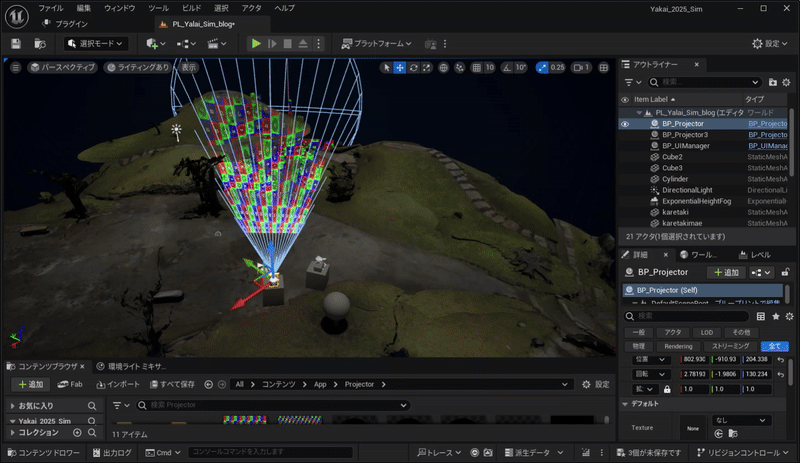Open the ツール menu
The height and width of the screenshot is (463, 800).
[x=159, y=8]
